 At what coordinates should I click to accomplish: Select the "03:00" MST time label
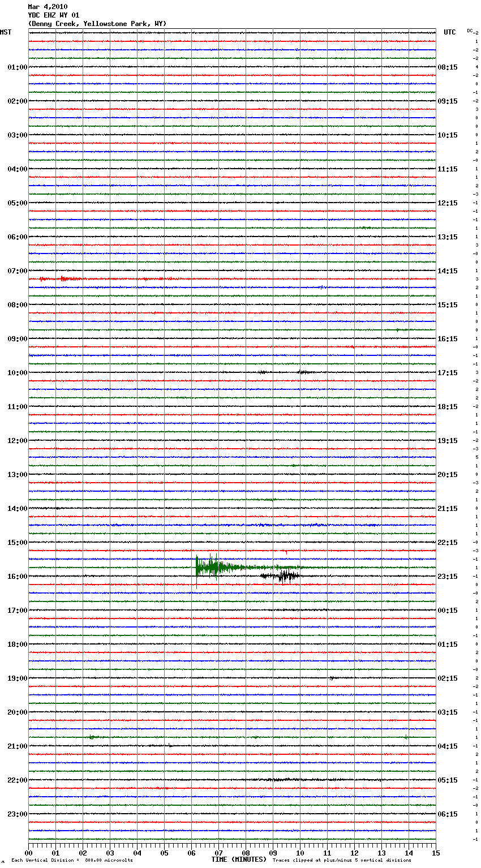(x=18, y=135)
